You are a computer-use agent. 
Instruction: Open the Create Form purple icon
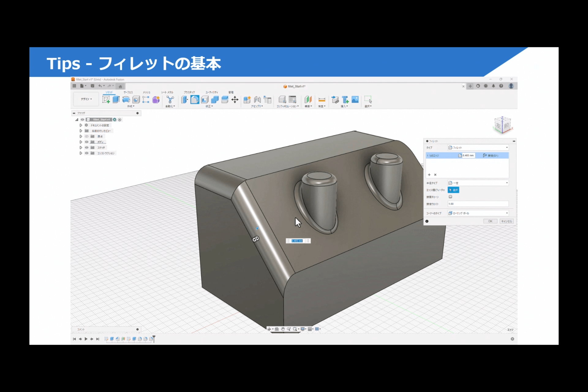[x=156, y=100]
